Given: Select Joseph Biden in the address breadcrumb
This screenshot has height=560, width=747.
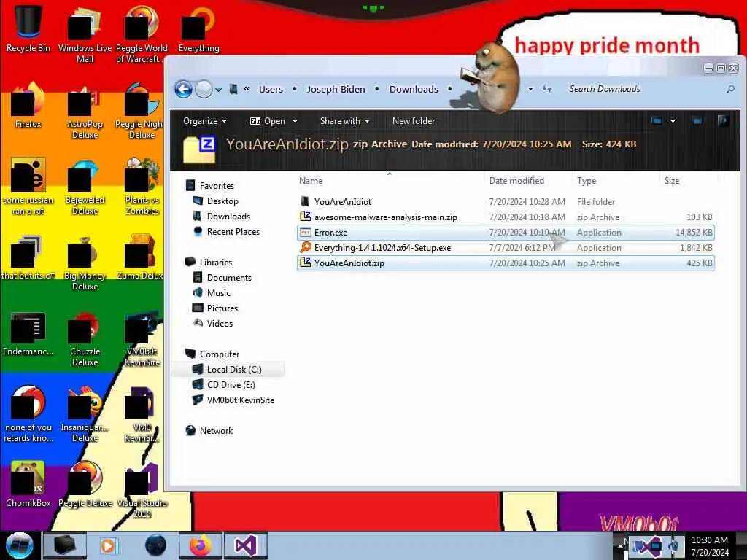Looking at the screenshot, I should (336, 89).
